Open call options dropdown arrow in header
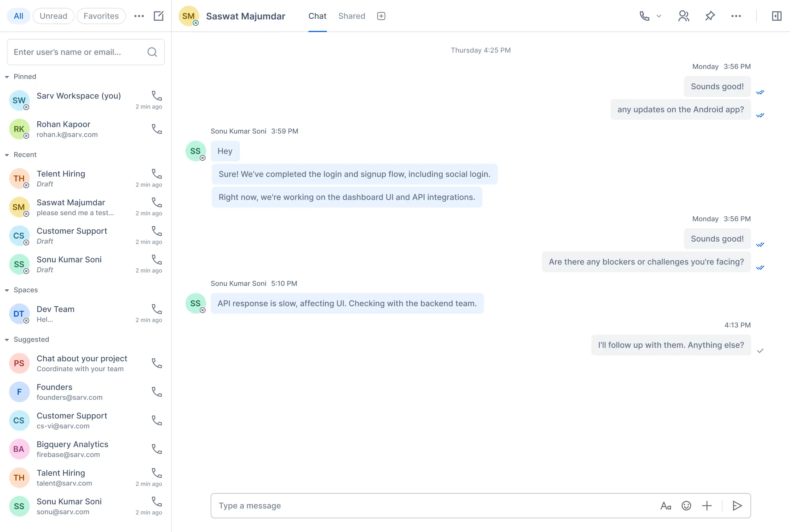 coord(659,16)
